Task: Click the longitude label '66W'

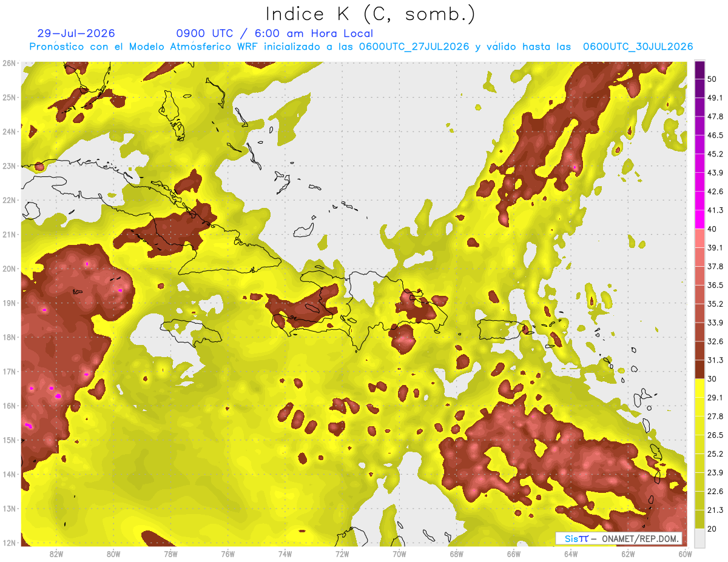Action: tap(514, 554)
